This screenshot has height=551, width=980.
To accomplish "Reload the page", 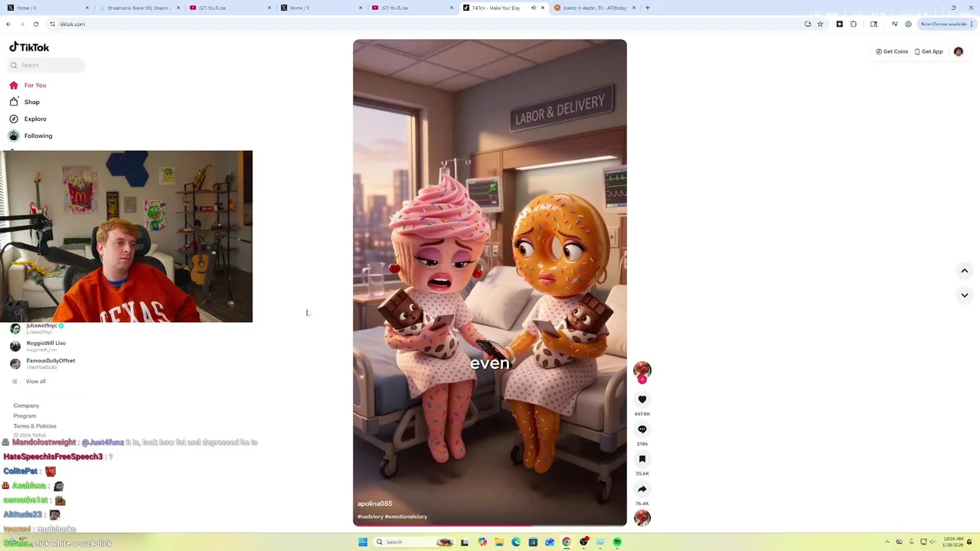I will click(35, 24).
